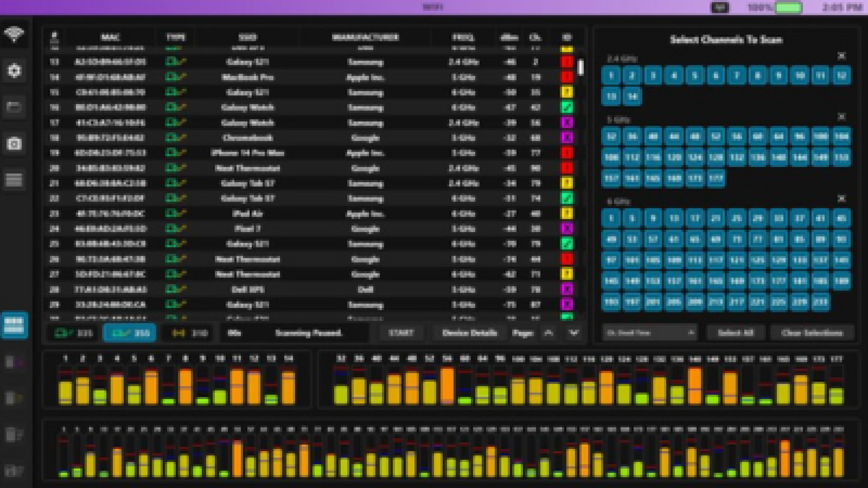The width and height of the screenshot is (868, 488).
Task: Open the list view sidebar icon
Action: point(14,180)
